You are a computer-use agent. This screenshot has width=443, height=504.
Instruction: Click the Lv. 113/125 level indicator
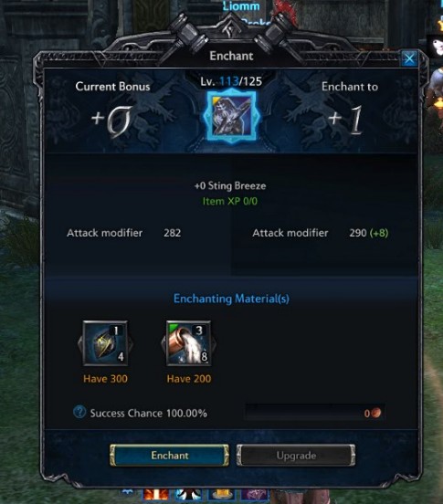click(x=231, y=81)
